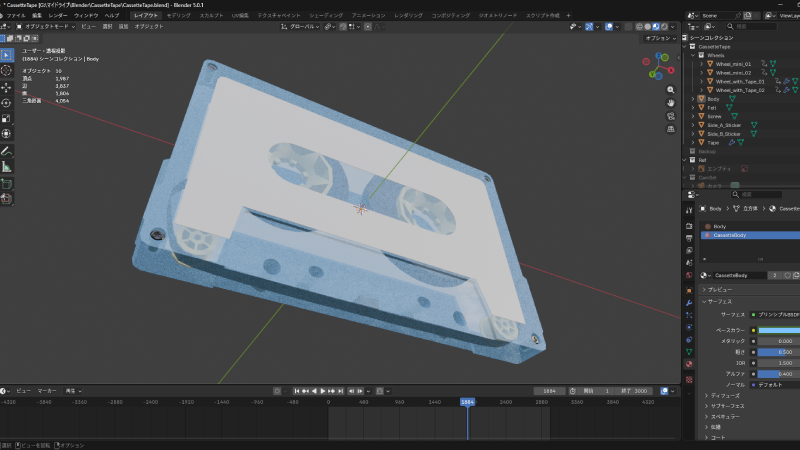Open the ファイル menu

tap(17, 16)
